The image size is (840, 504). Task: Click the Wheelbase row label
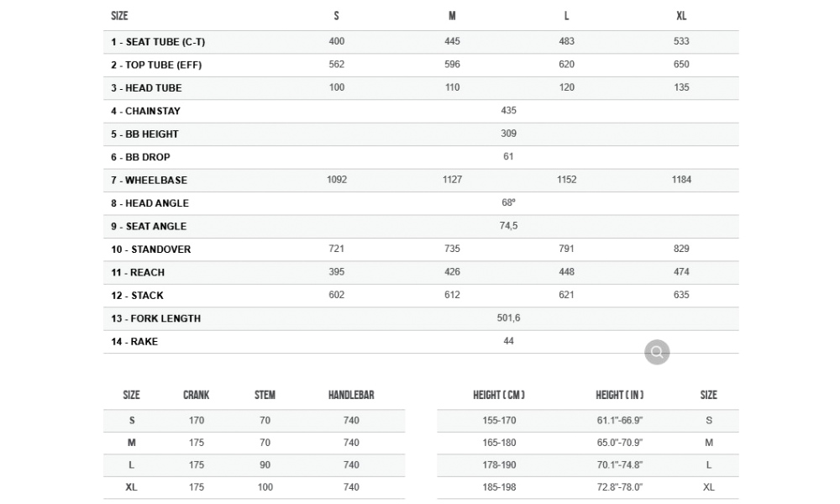149,180
